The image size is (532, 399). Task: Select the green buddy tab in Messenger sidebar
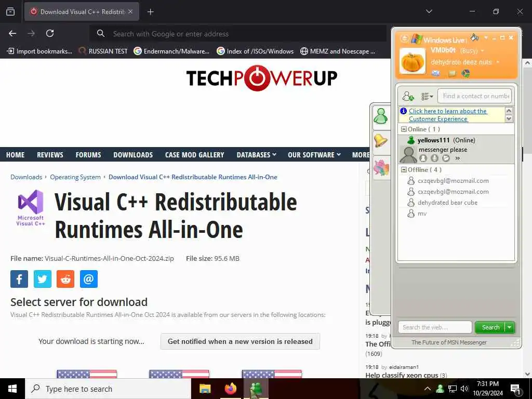tap(381, 116)
